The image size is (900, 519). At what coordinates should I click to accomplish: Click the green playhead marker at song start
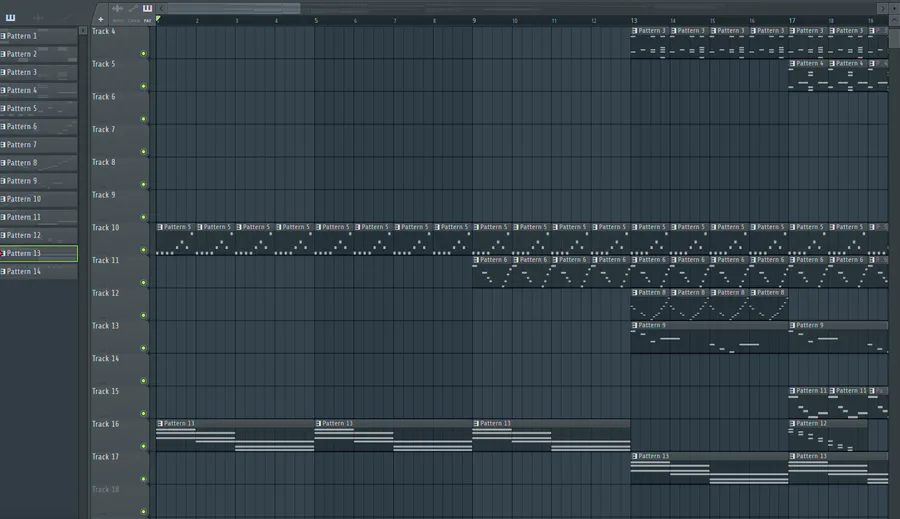coord(158,20)
